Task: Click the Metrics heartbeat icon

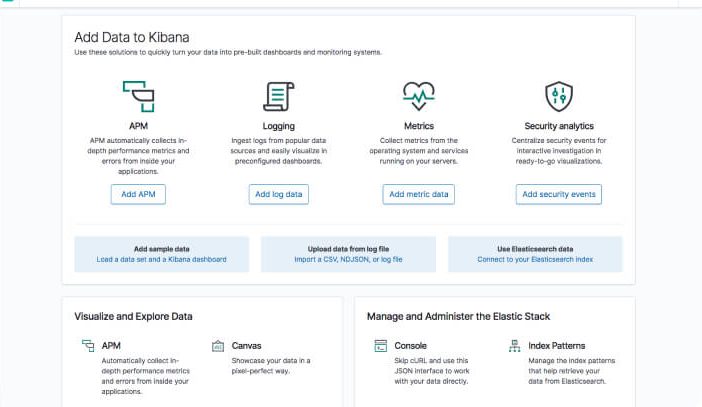Action: tap(419, 96)
